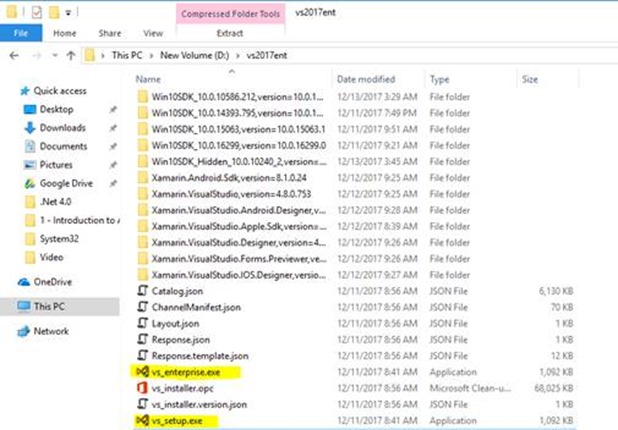
Task: Select This PC in the navigation pane
Action: pos(49,307)
